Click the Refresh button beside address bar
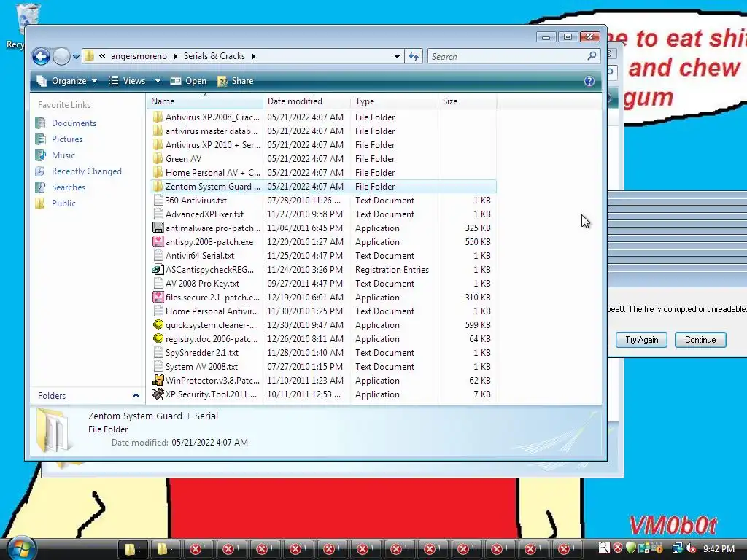This screenshot has height=560, width=747. (414, 57)
